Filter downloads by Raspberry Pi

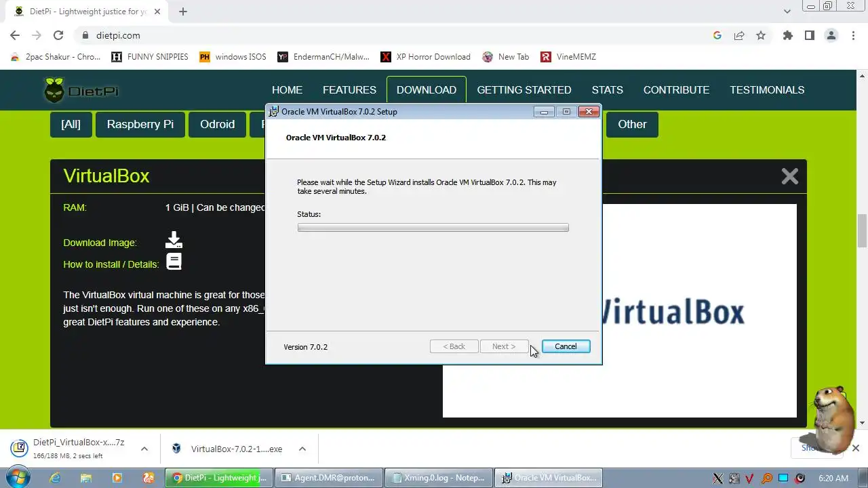tap(140, 125)
